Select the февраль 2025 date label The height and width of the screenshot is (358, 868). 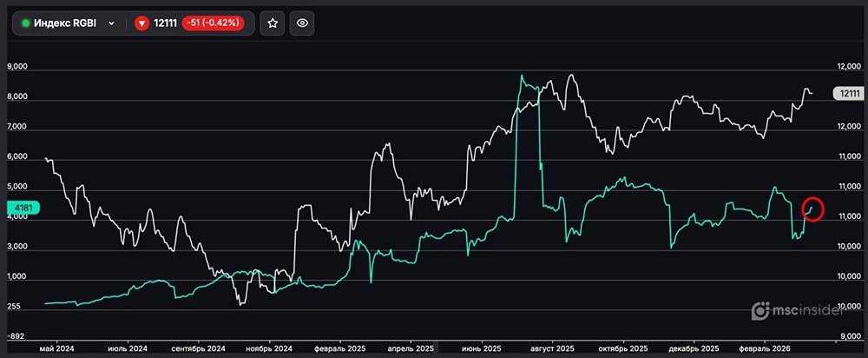tap(339, 349)
